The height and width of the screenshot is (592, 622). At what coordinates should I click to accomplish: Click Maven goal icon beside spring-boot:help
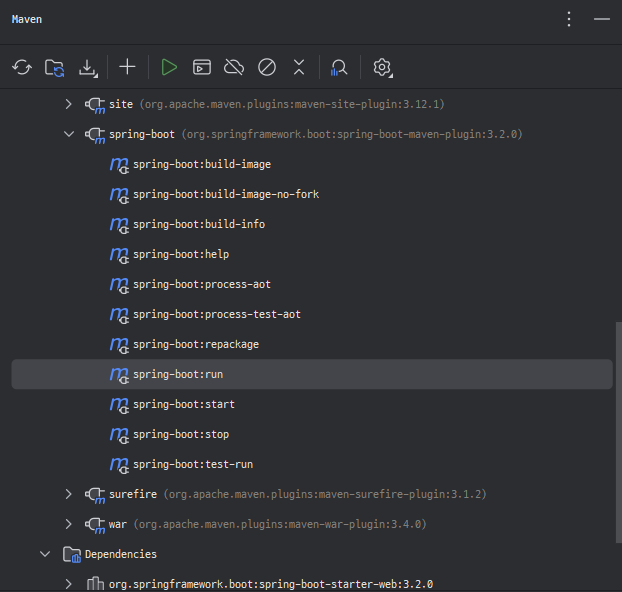[119, 256]
